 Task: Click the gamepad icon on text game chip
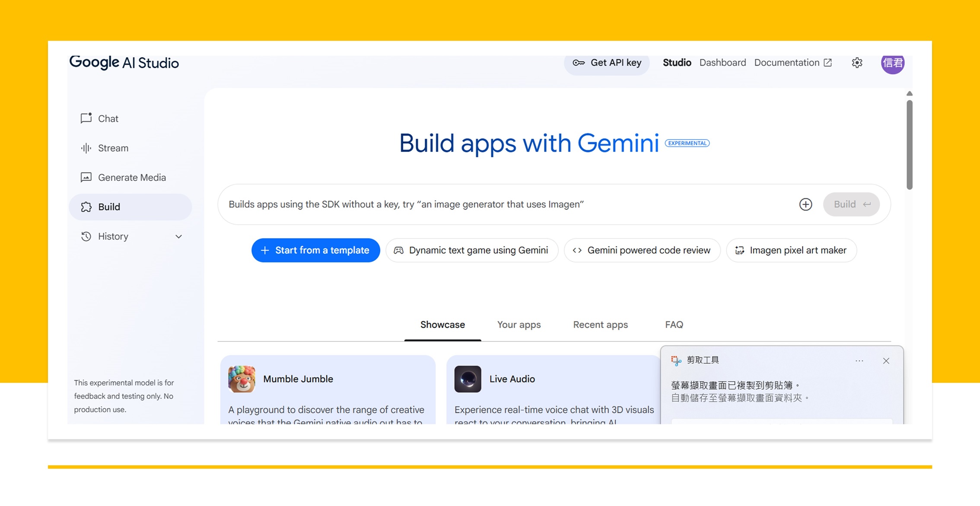pyautogui.click(x=398, y=250)
